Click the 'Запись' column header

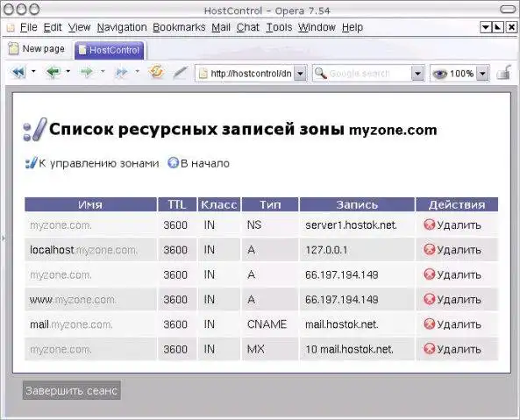coord(357,204)
